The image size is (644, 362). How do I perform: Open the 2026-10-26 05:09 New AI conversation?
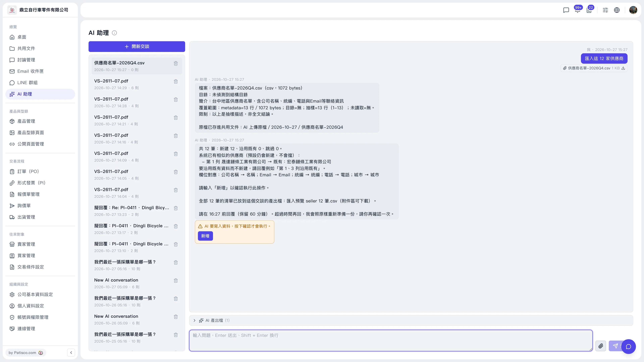(137, 319)
